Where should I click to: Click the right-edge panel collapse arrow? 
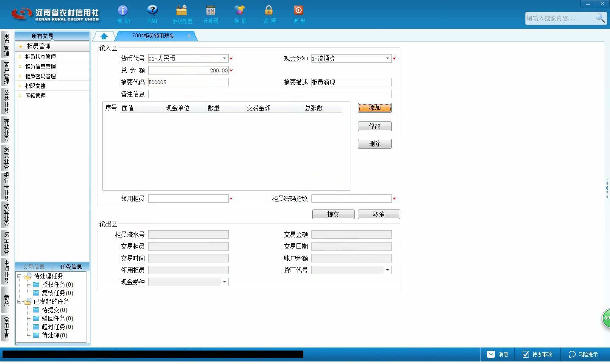pyautogui.click(x=607, y=188)
